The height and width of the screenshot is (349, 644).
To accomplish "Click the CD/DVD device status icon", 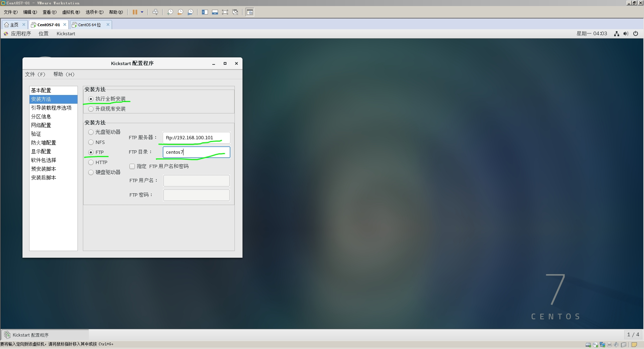I will [x=595, y=345].
